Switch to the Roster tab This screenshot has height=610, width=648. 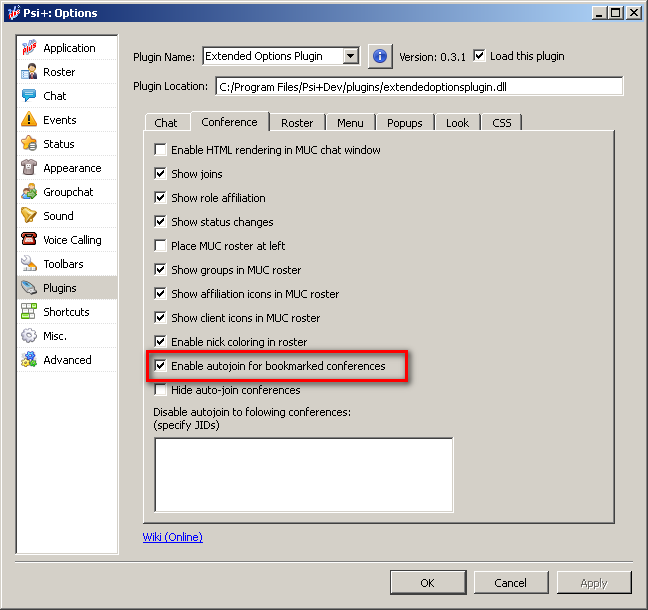(x=297, y=123)
